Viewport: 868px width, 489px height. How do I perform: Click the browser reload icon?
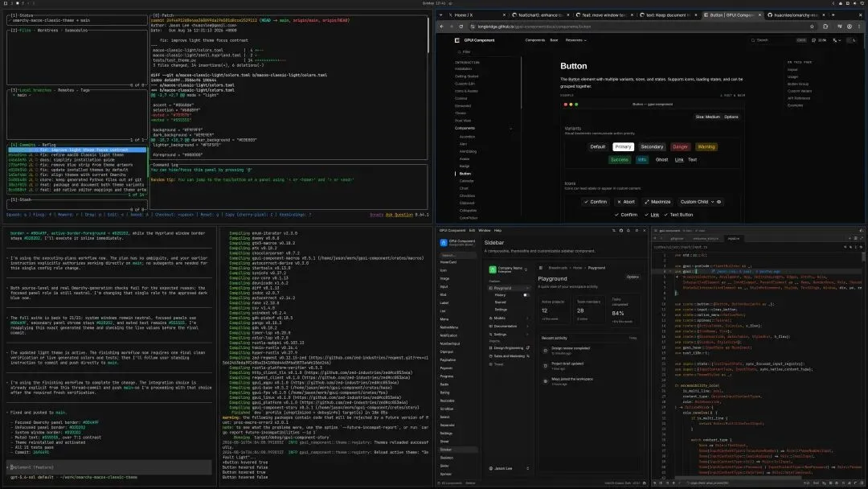pyautogui.click(x=461, y=27)
